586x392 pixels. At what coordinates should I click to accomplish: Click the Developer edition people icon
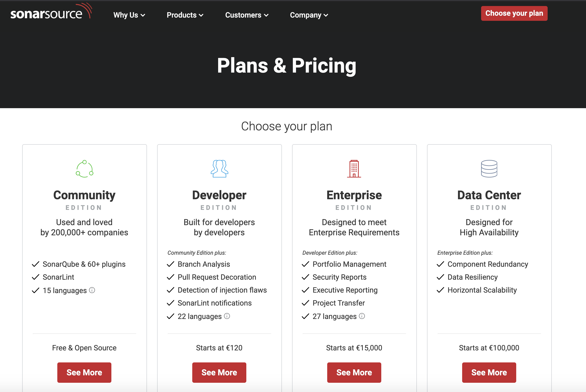(x=219, y=169)
